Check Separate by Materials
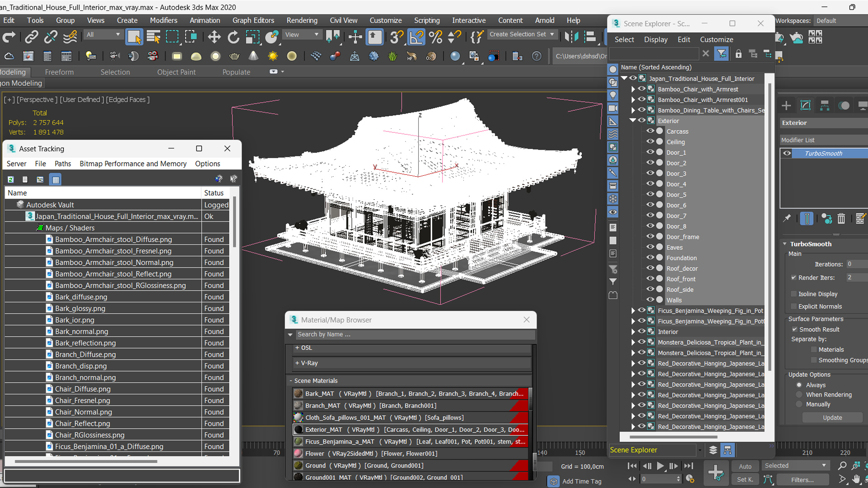The height and width of the screenshot is (488, 868). point(814,350)
